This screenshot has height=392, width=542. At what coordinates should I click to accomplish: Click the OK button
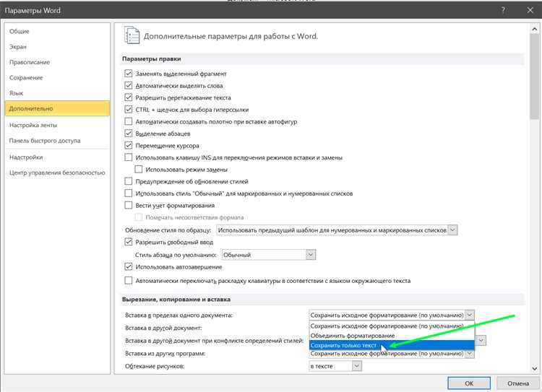(469, 383)
